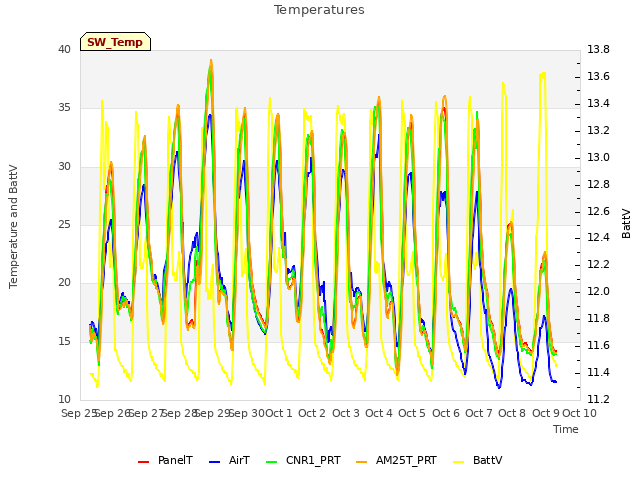Click the right-side BattV axis title

click(626, 223)
